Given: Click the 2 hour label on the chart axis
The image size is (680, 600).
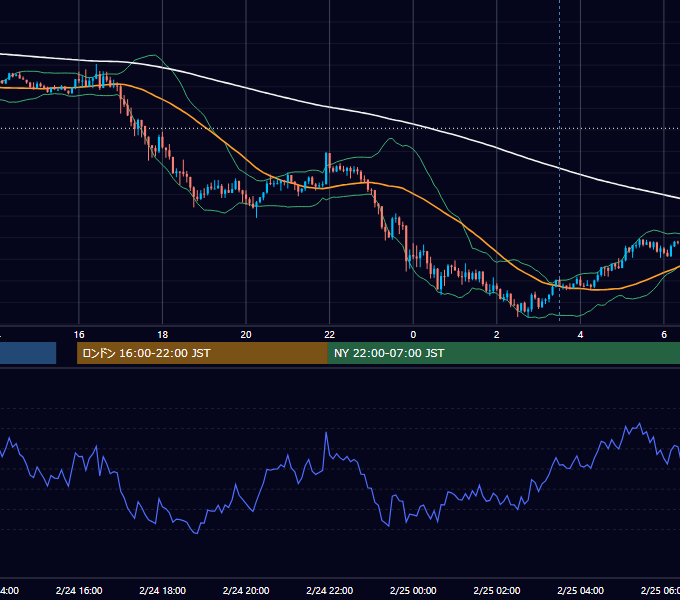Looking at the screenshot, I should (x=497, y=335).
